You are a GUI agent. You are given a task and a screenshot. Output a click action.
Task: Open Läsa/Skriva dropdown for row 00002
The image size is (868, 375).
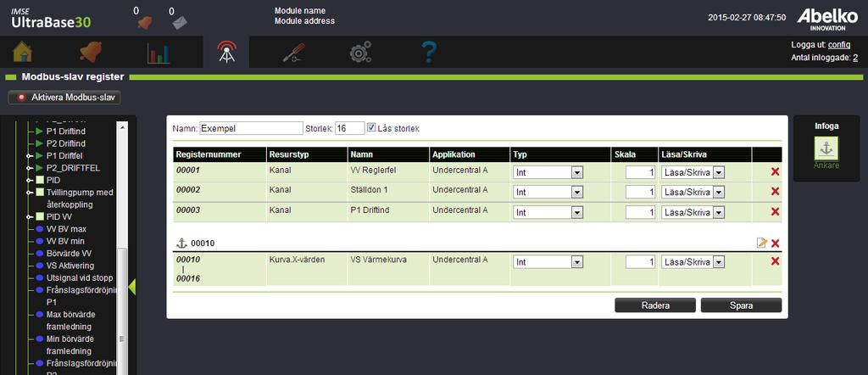693,193
